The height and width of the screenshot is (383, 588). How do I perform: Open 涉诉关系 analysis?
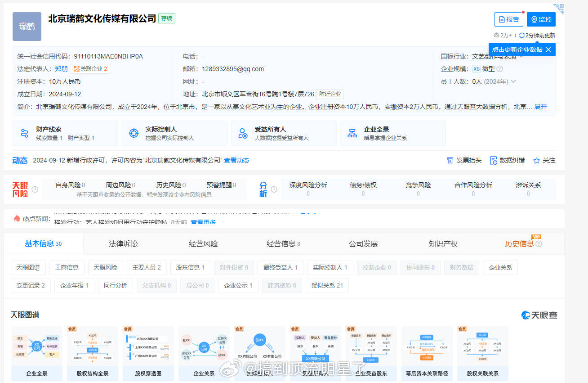point(528,189)
